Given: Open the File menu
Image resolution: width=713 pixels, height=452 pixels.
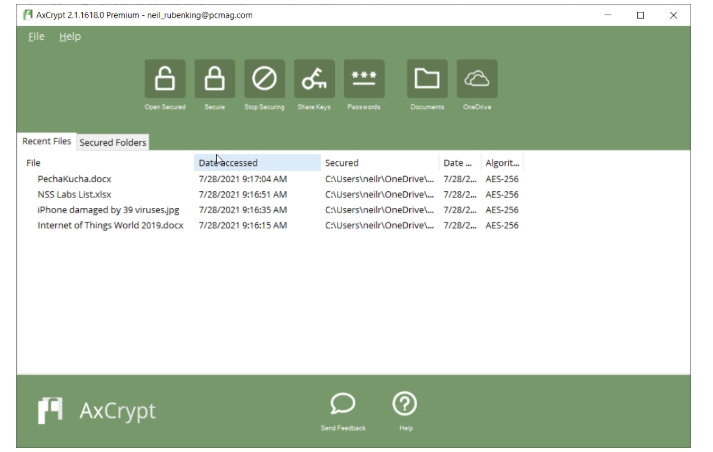Looking at the screenshot, I should click(x=36, y=37).
